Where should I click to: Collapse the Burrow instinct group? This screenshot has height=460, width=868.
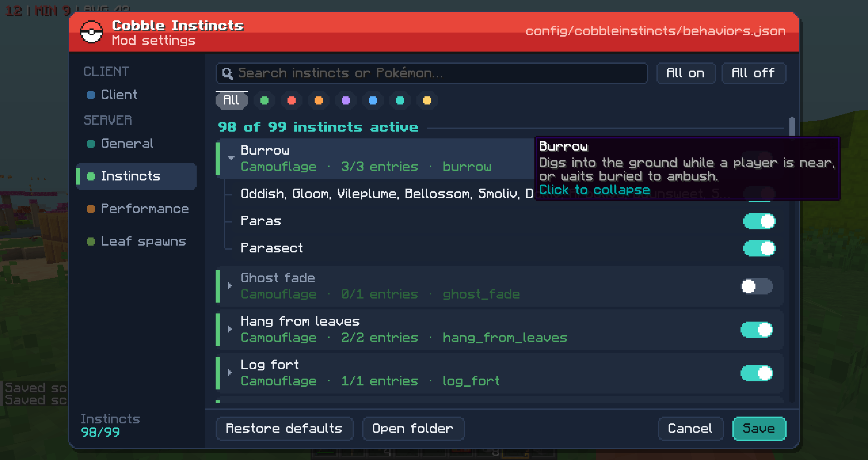[231, 158]
